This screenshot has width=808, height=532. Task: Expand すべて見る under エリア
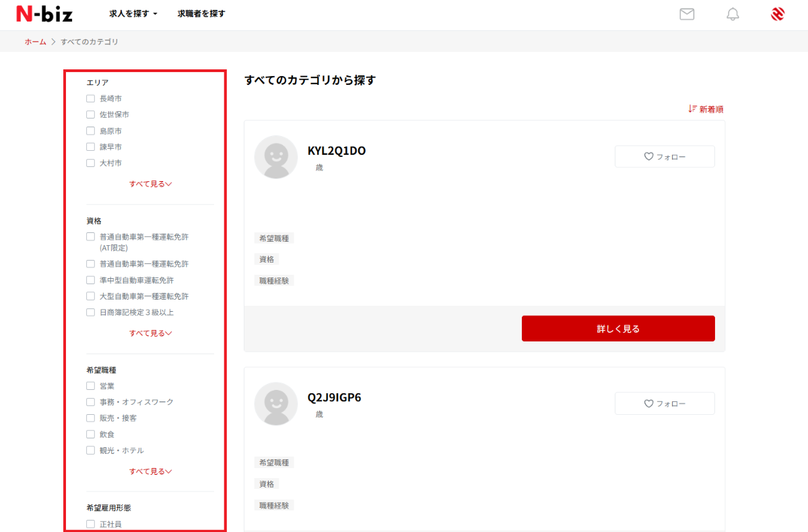tap(151, 184)
